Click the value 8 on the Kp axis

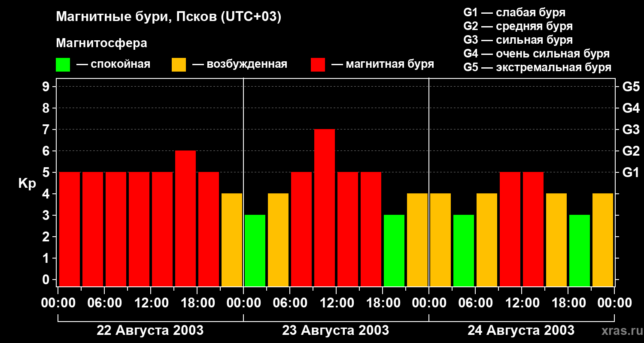(x=47, y=108)
